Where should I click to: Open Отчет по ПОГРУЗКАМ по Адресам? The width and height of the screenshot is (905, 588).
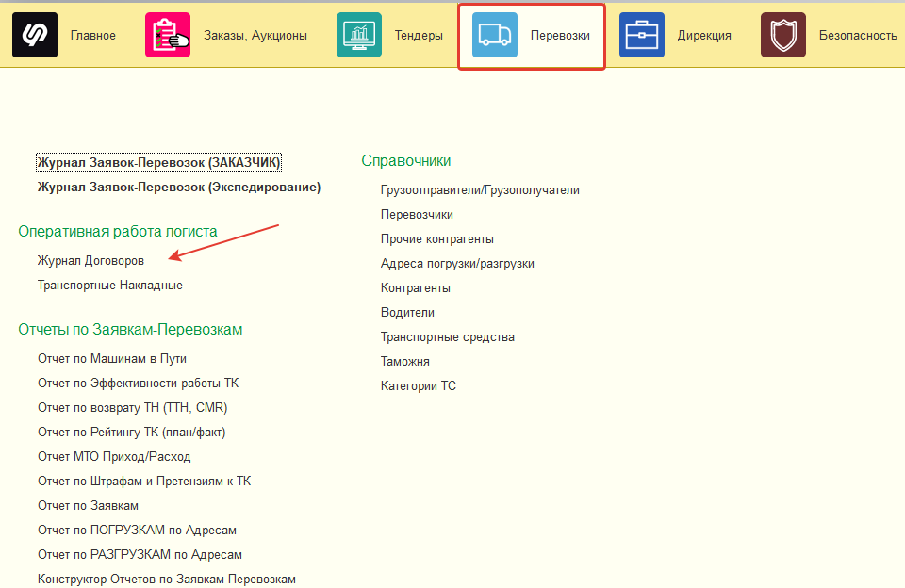(x=137, y=530)
